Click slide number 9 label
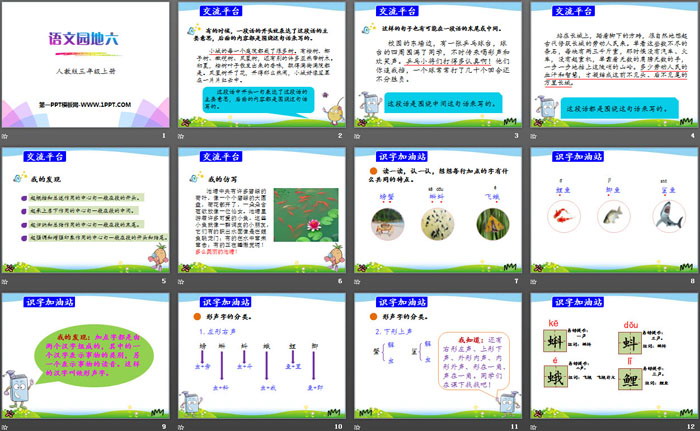 pyautogui.click(x=164, y=427)
